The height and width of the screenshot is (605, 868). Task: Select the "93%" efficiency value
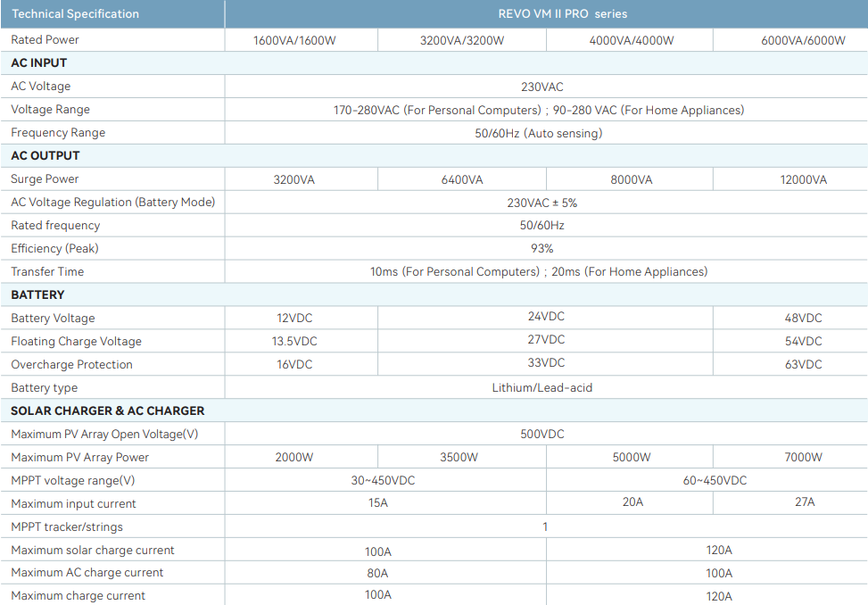[542, 249]
